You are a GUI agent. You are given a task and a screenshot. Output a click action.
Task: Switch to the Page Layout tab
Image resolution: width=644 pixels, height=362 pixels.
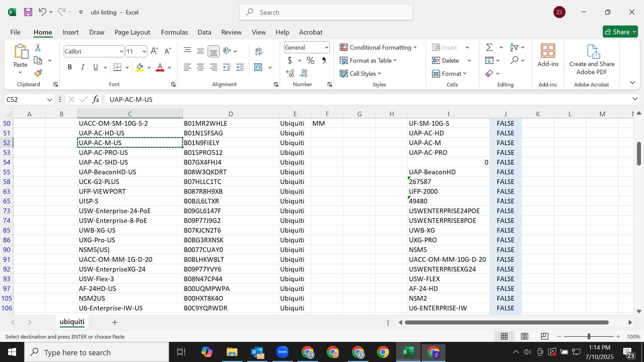pos(132,32)
